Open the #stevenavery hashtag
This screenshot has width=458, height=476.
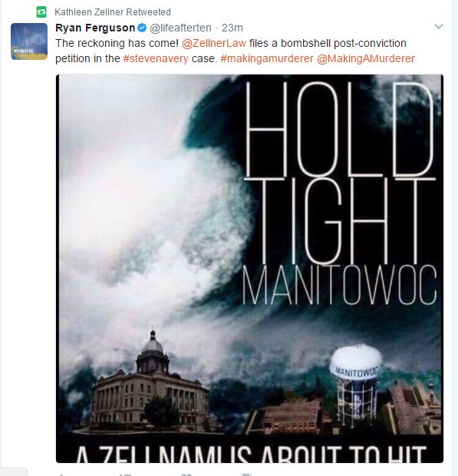click(156, 58)
